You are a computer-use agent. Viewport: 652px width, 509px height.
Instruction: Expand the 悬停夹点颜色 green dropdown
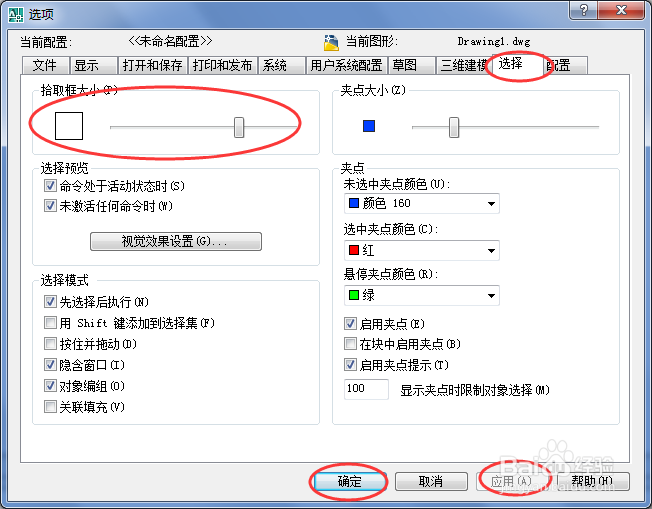pyautogui.click(x=422, y=295)
